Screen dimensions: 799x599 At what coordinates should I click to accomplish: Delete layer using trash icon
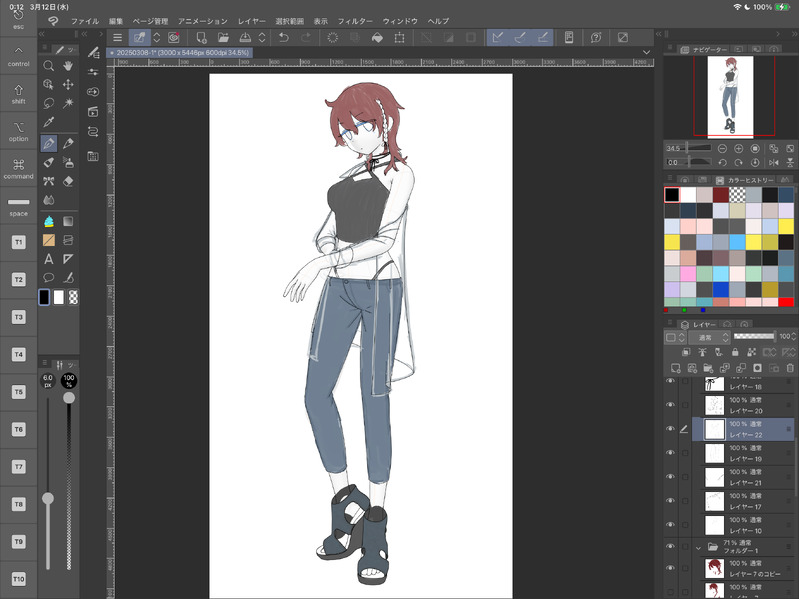click(x=788, y=367)
